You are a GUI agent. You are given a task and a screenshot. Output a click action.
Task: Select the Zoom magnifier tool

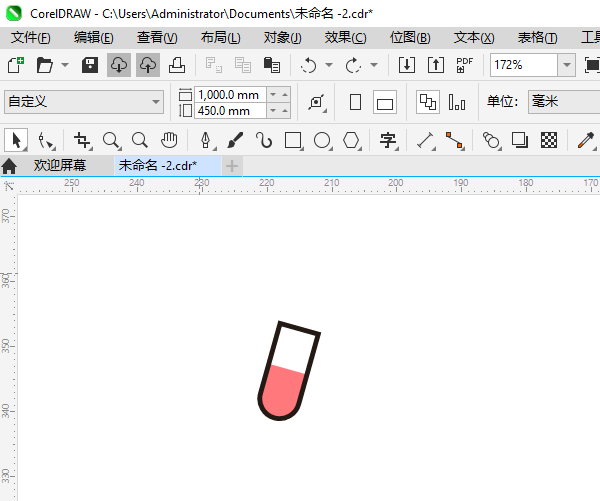tap(112, 140)
